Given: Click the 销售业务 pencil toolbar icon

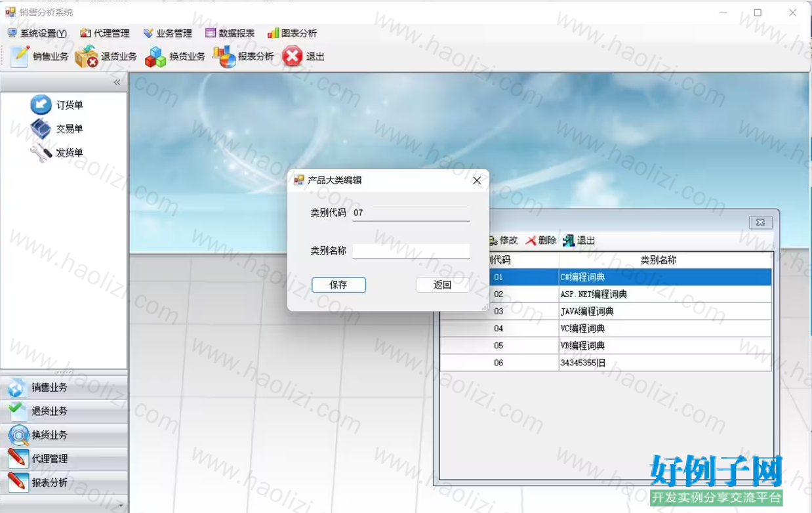Looking at the screenshot, I should [20, 56].
